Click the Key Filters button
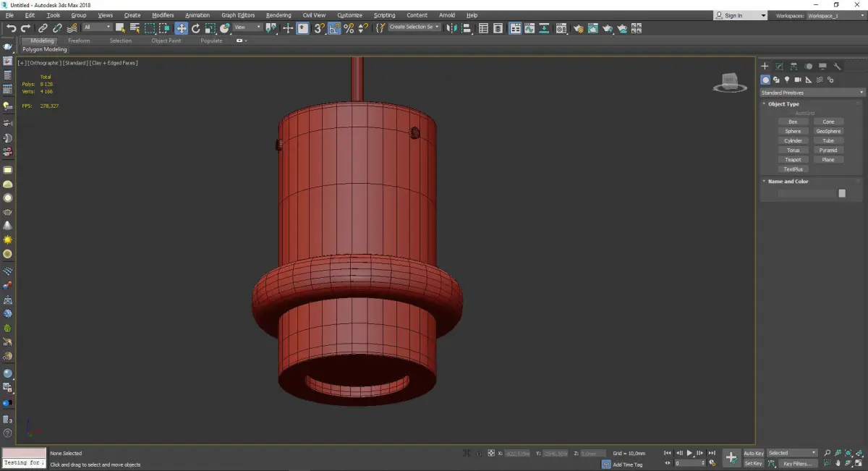Image resolution: width=868 pixels, height=471 pixels. tap(796, 463)
